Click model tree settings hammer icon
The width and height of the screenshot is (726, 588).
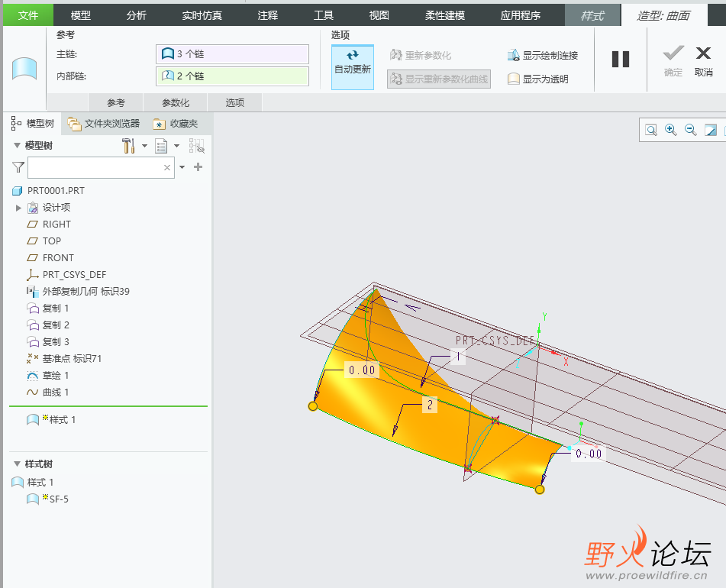pos(129,146)
